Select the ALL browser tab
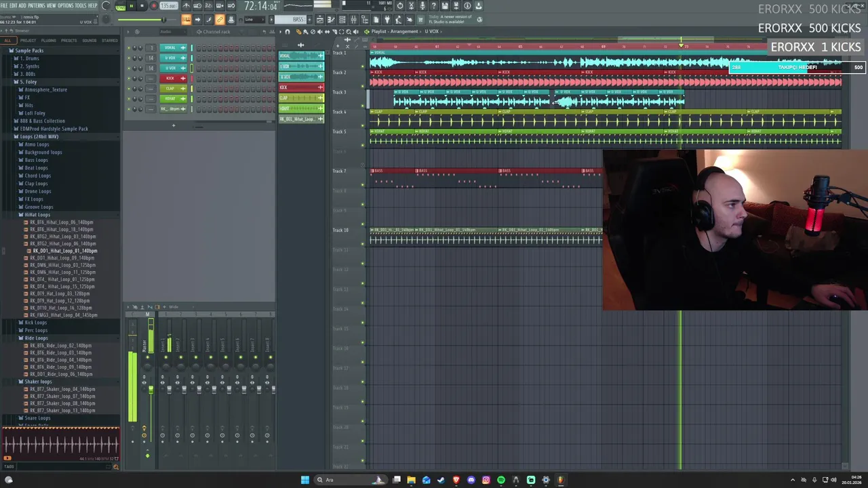 (7, 41)
